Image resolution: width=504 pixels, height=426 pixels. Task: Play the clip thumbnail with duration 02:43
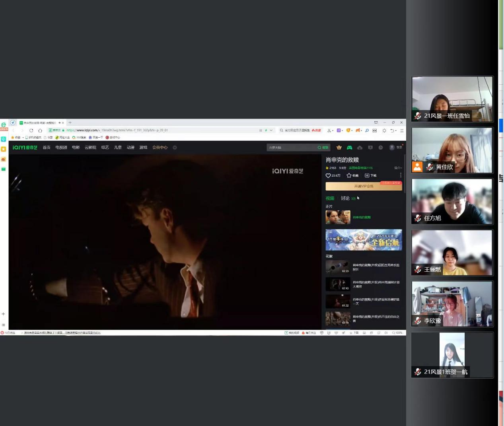coord(338,284)
